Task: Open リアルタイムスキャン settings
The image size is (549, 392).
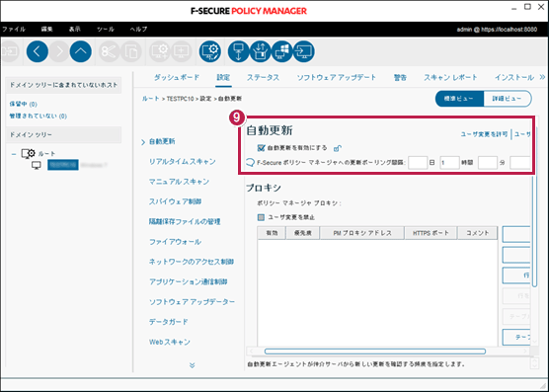Action: coord(183,161)
